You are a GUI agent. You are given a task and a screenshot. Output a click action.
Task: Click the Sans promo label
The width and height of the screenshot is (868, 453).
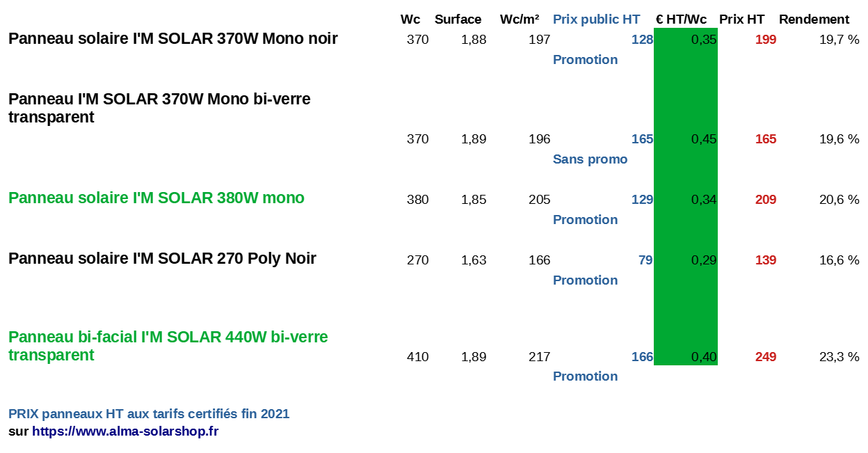point(590,159)
